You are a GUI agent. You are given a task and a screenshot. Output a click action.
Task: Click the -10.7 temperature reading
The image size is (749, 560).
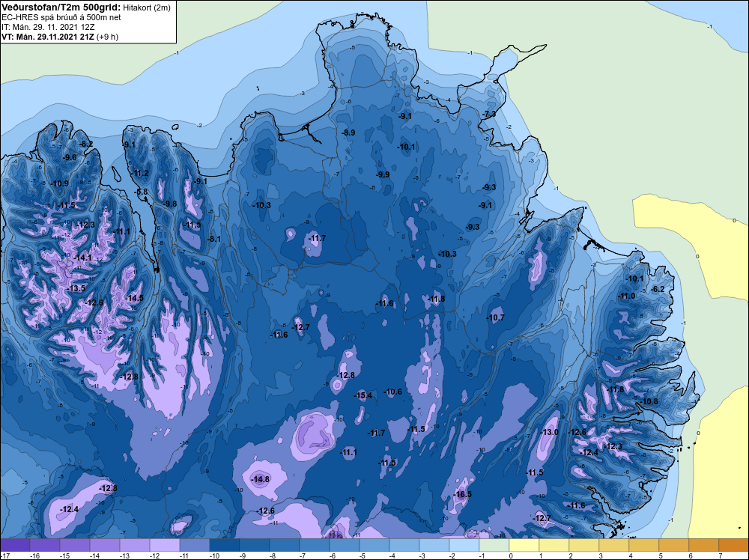coord(495,317)
